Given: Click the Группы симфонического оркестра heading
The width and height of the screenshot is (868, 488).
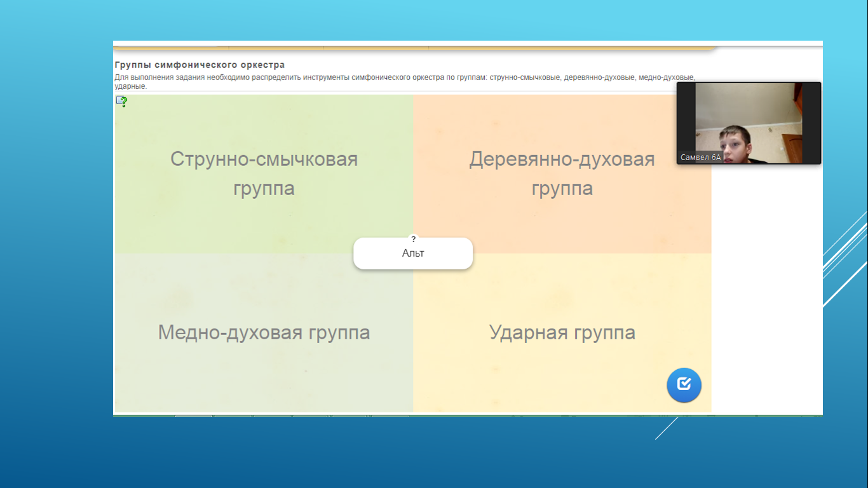Looking at the screenshot, I should (200, 65).
